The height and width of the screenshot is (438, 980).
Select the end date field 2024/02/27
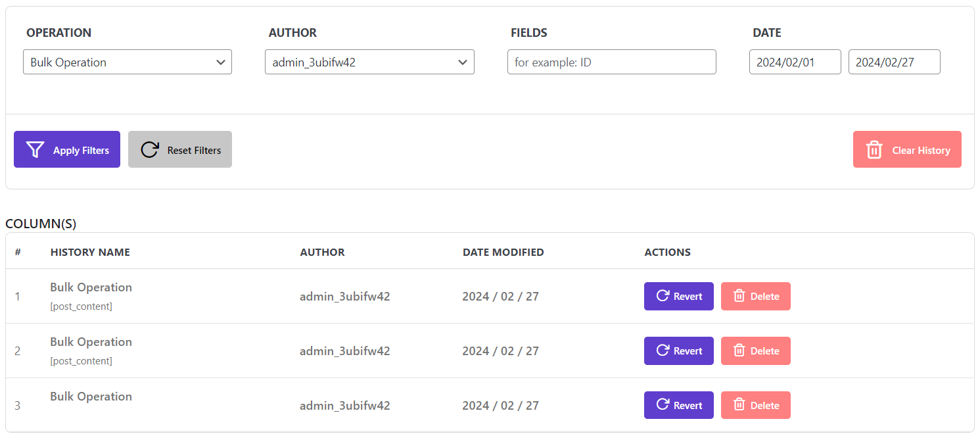click(894, 62)
